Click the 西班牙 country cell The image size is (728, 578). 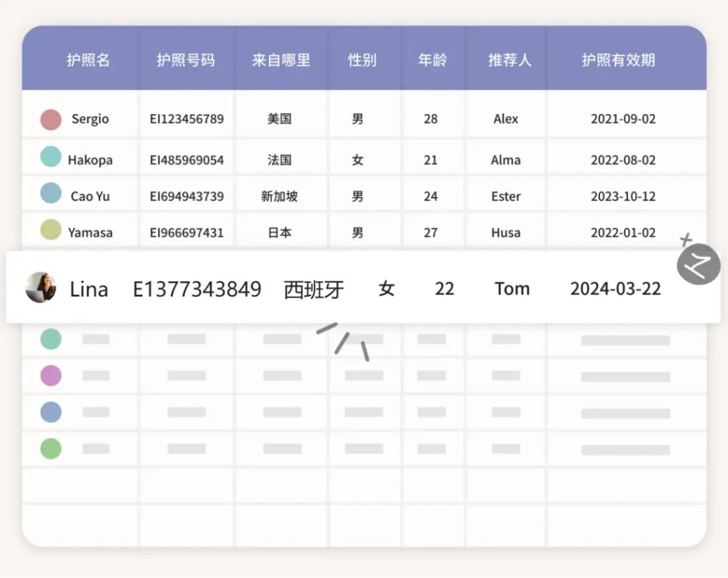pyautogui.click(x=314, y=290)
